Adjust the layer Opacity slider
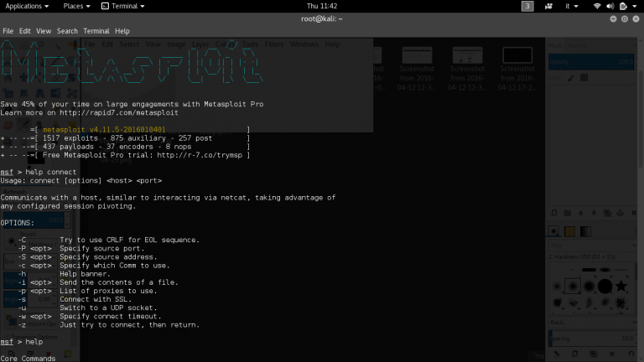 [591, 62]
